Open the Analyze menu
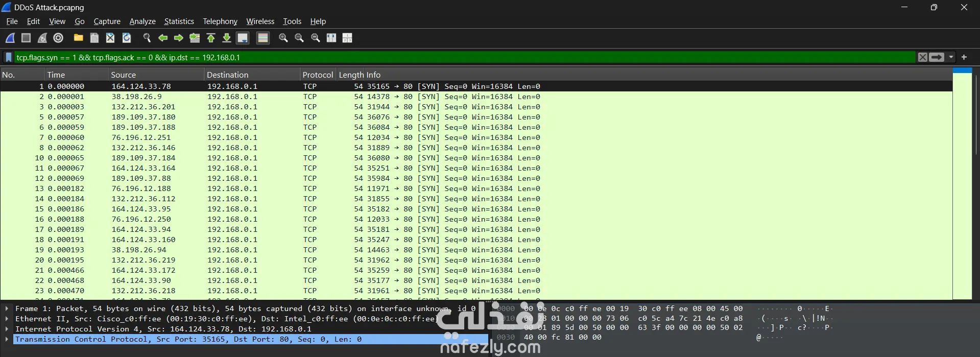The image size is (980, 357). (x=142, y=21)
